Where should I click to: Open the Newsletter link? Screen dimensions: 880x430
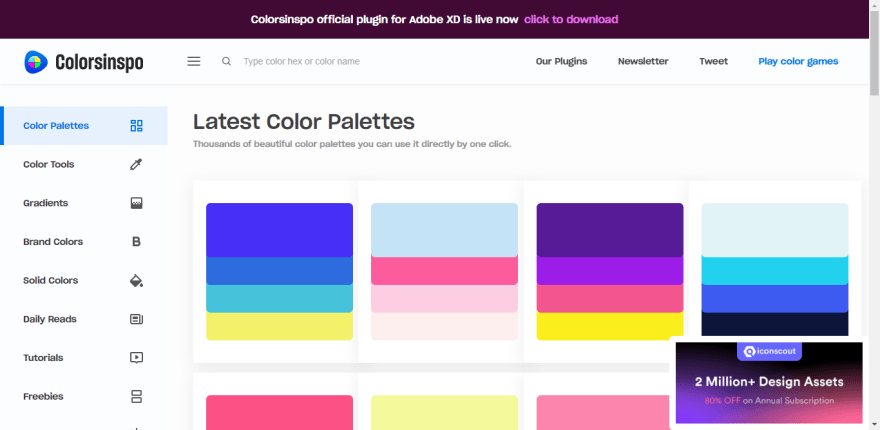click(643, 61)
